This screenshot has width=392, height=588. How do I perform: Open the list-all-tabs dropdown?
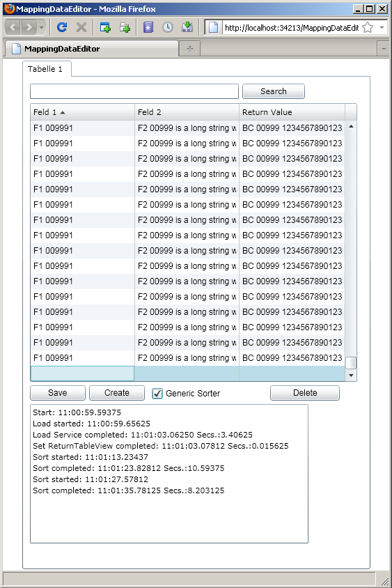384,49
